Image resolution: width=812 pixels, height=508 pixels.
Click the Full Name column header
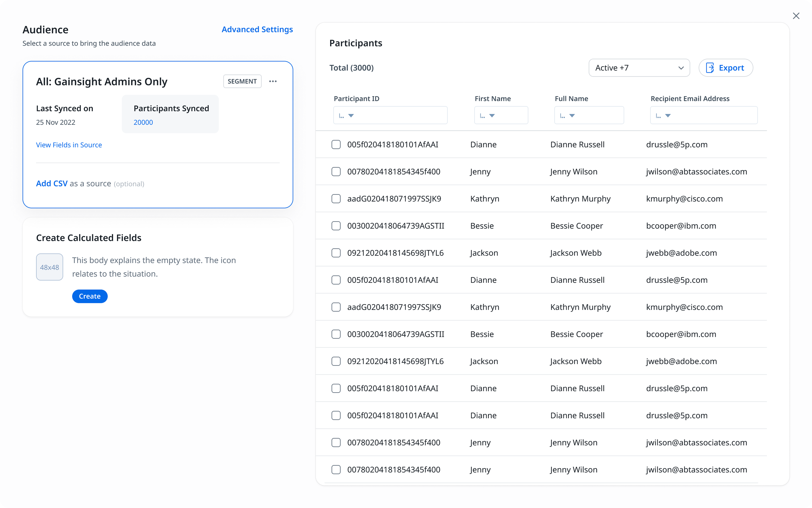(571, 98)
